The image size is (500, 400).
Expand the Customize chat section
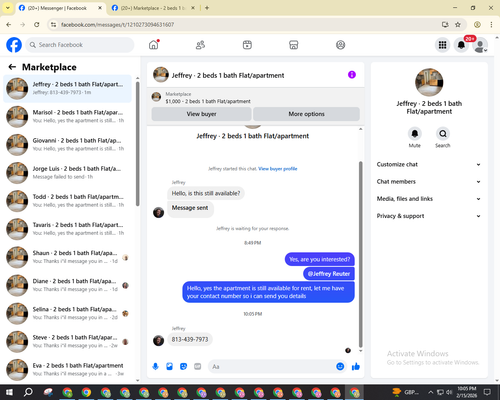[429, 164]
